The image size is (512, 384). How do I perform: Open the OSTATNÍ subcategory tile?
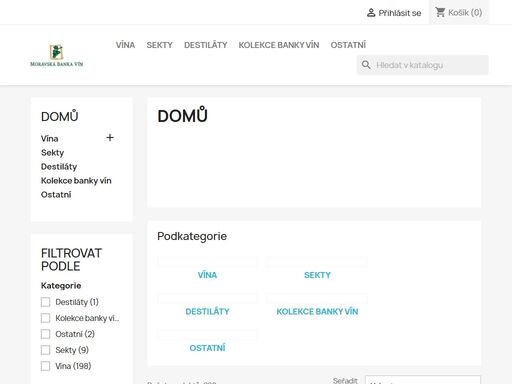click(x=207, y=348)
